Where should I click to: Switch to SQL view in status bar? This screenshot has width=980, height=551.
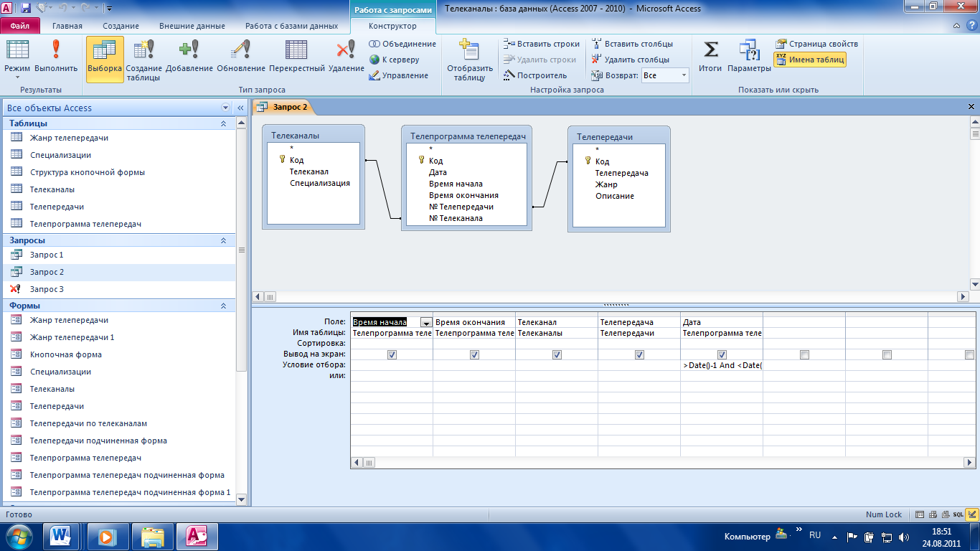(958, 514)
